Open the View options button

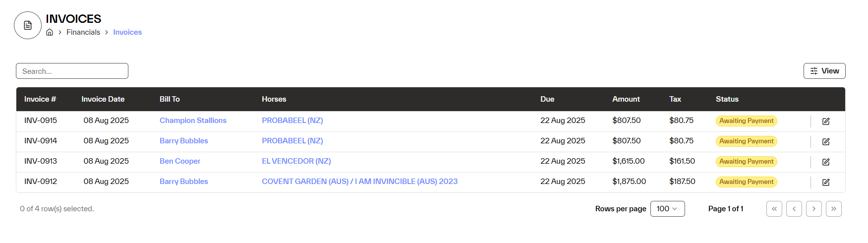[824, 71]
